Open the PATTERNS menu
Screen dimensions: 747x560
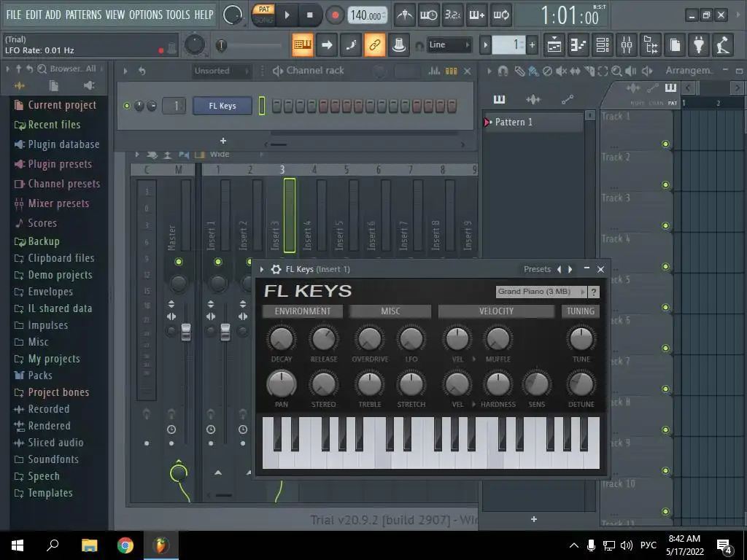coord(83,15)
